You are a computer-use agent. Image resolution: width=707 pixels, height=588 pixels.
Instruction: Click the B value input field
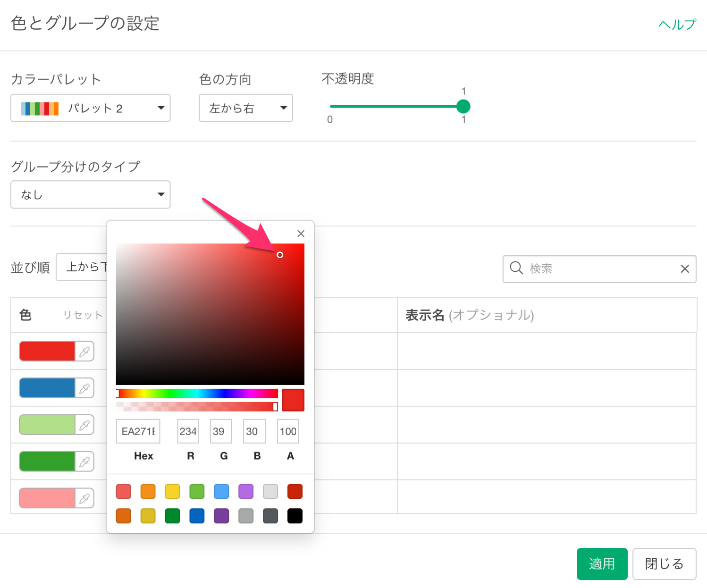(254, 431)
